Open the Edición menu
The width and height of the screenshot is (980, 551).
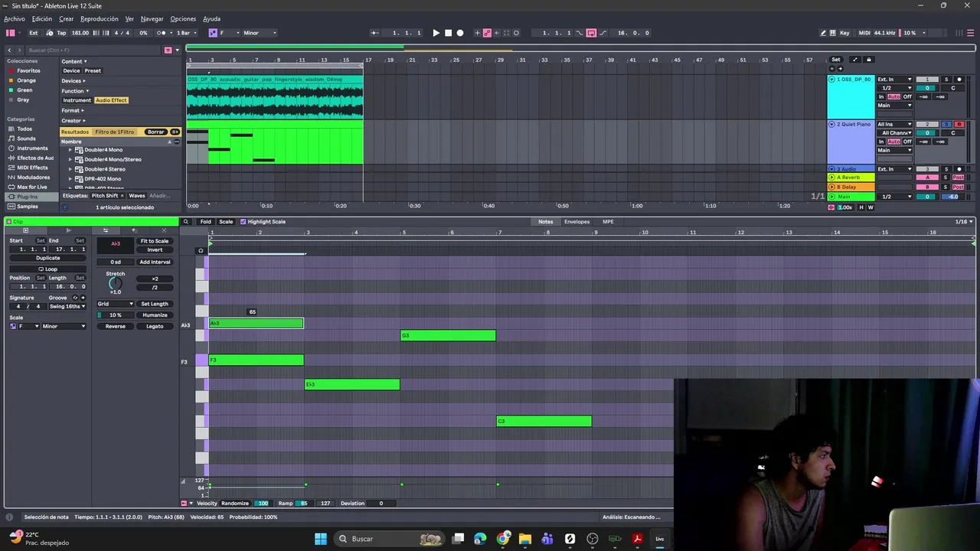coord(42,18)
